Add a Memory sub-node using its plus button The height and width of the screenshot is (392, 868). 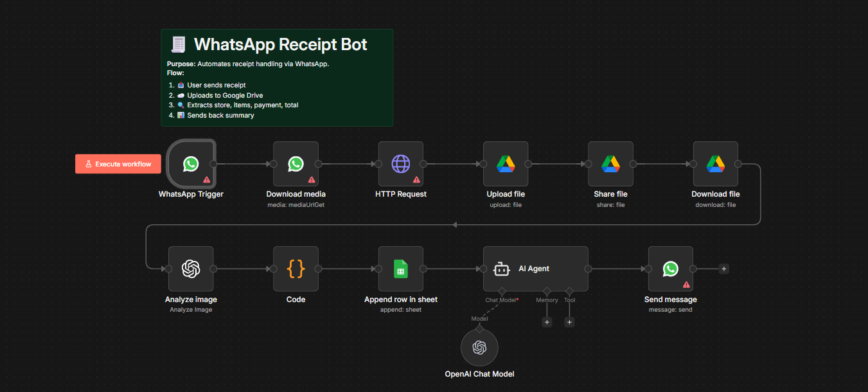(547, 321)
